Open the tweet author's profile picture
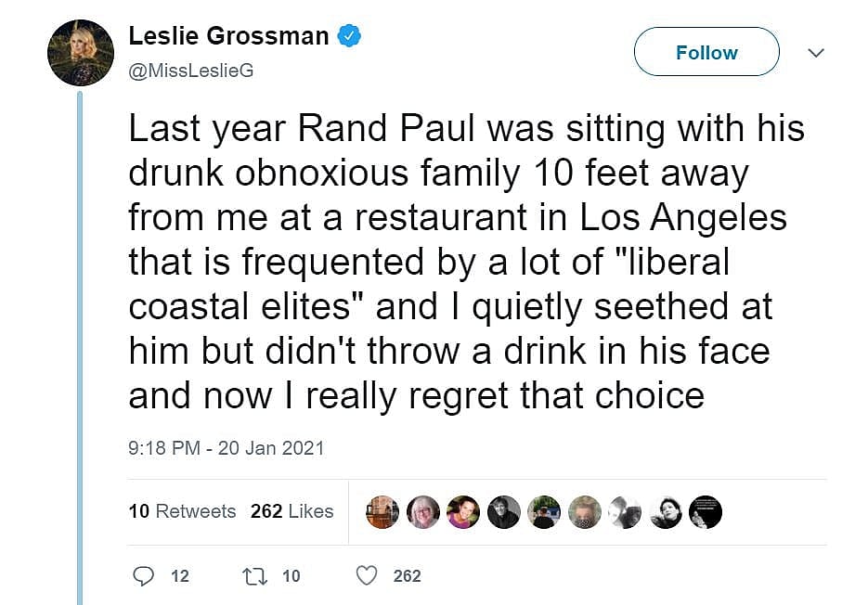This screenshot has height=605, width=868. point(81,52)
